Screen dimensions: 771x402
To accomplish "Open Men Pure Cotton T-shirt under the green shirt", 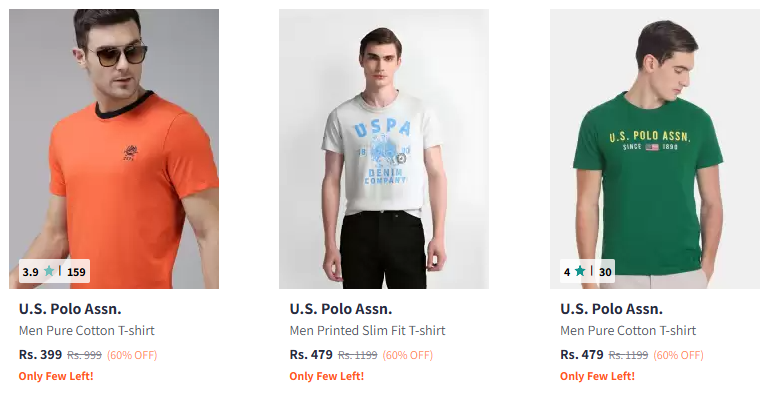I will tap(628, 331).
